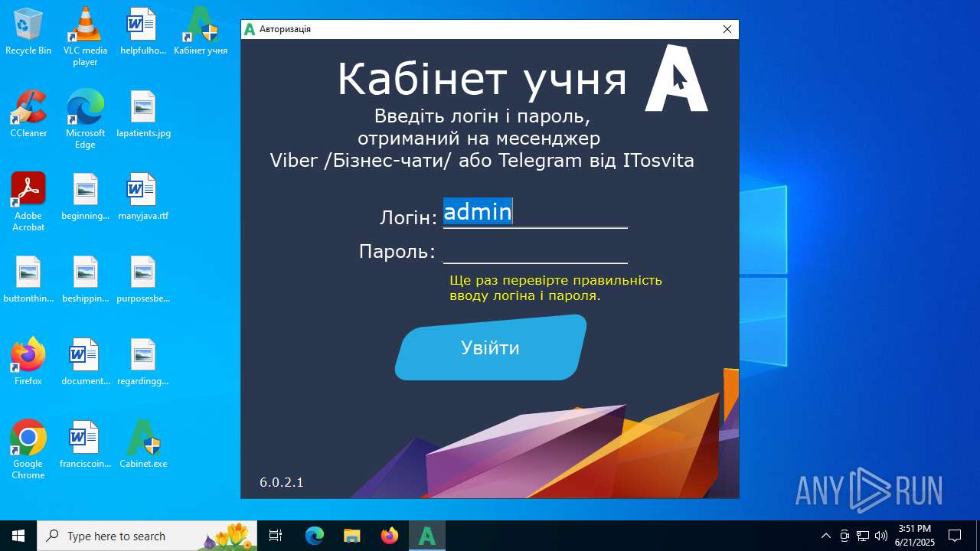Click version label 6.0.2.1
This screenshot has width=980, height=551.
(282, 482)
